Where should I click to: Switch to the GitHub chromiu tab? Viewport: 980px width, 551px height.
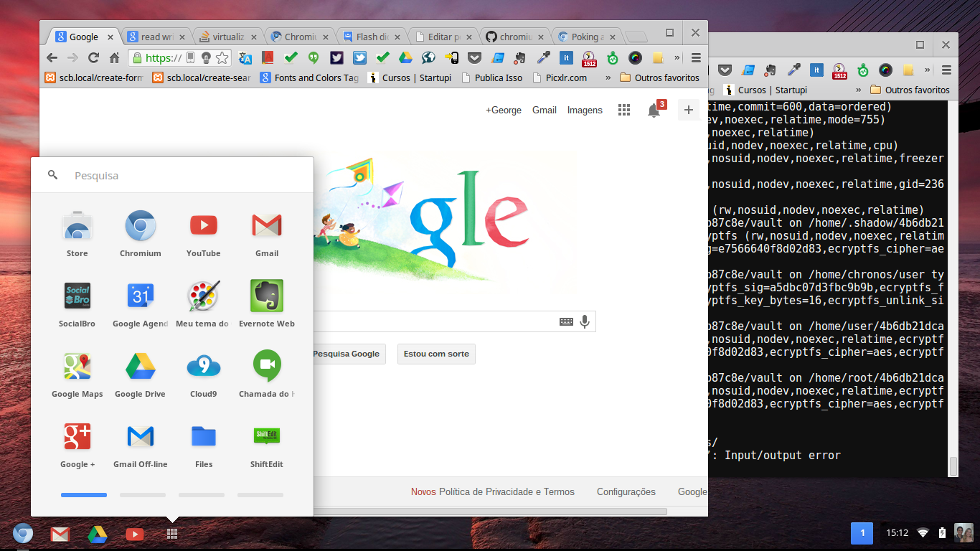pyautogui.click(x=515, y=37)
